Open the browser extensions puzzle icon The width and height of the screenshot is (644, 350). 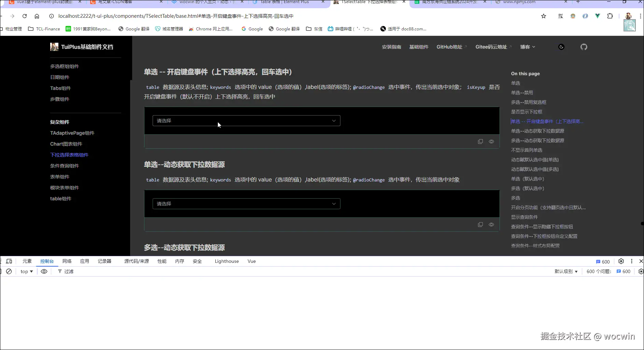pos(611,16)
